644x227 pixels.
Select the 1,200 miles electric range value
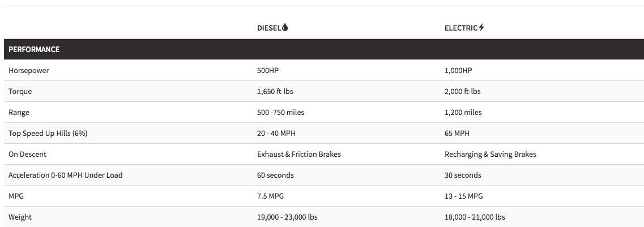coord(463,113)
